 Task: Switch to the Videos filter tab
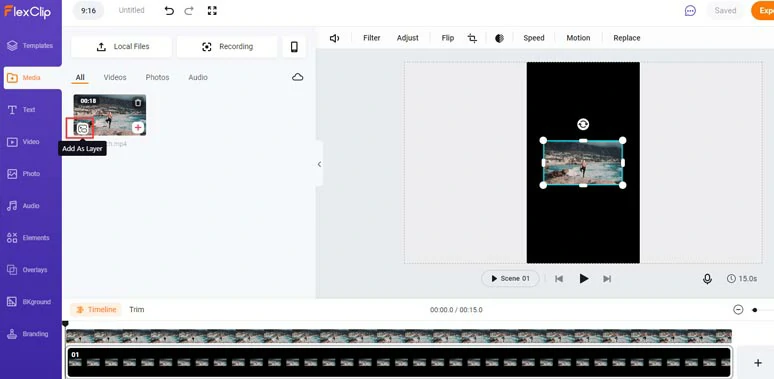(115, 77)
